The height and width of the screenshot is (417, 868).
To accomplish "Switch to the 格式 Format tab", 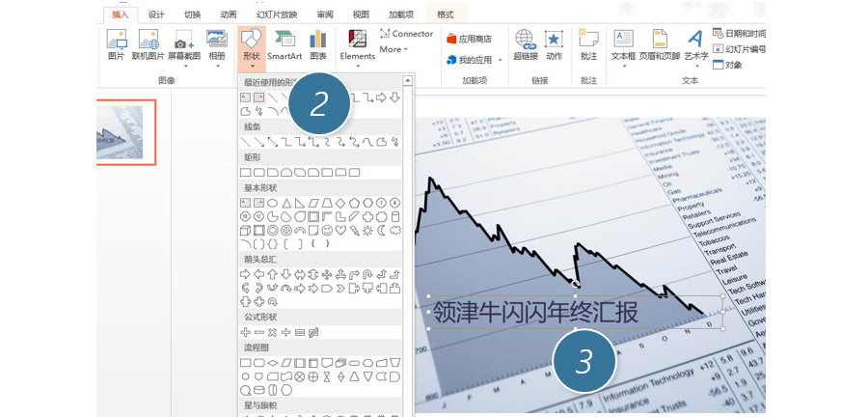I will click(x=446, y=14).
